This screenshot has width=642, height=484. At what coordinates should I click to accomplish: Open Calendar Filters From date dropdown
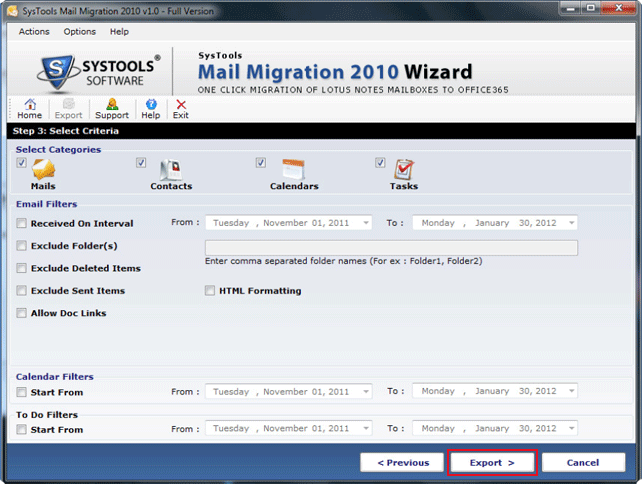coord(366,391)
